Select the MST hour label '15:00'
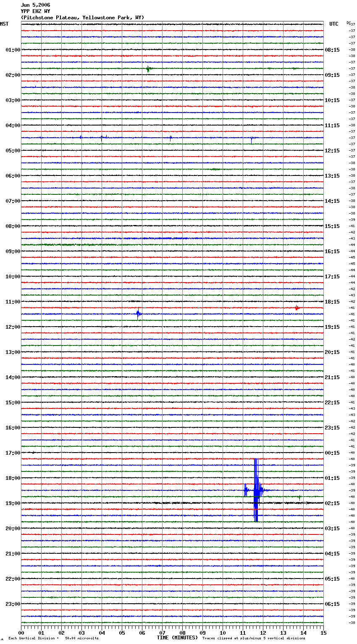Image resolution: width=357 pixels, height=644 pixels. coord(13,403)
